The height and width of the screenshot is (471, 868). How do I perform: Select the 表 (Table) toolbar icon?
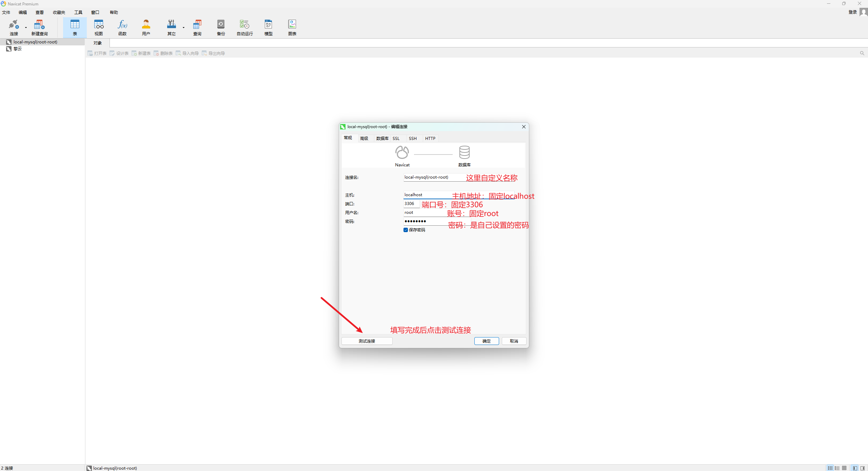point(75,27)
